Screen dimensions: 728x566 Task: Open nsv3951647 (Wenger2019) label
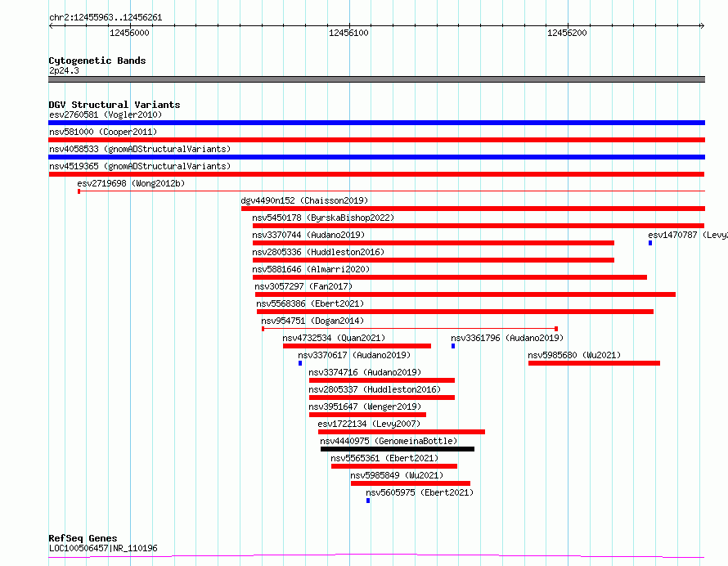point(365,407)
